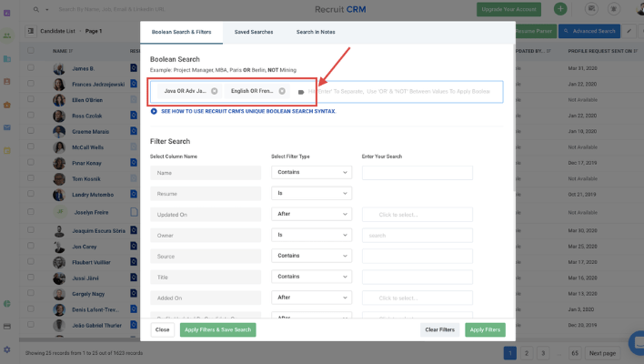Open the green plus add button
644x364 pixels.
tap(560, 9)
